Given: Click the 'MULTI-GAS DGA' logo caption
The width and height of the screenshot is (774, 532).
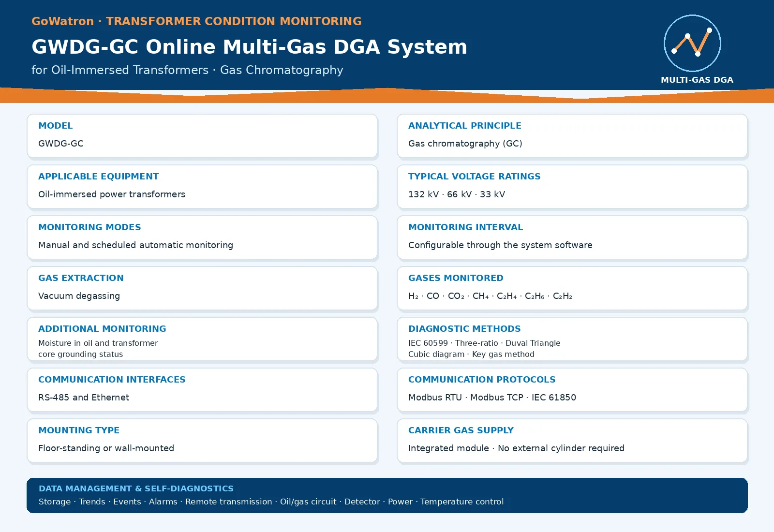Looking at the screenshot, I should coord(697,80).
